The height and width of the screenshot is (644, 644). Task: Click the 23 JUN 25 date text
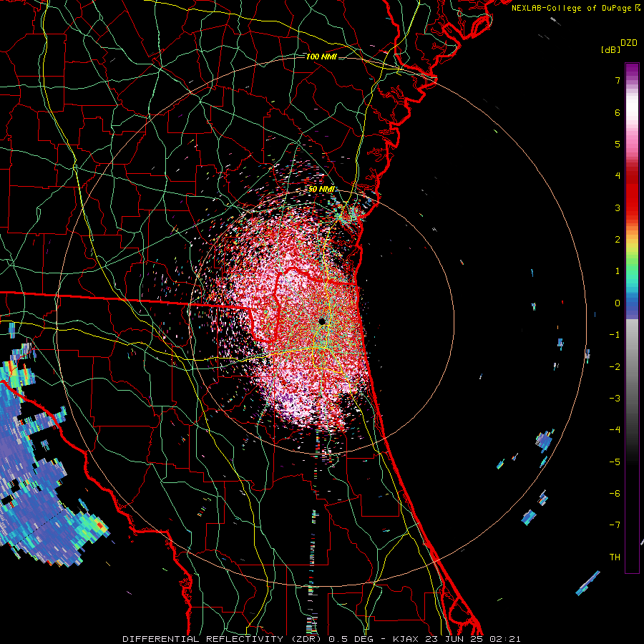pyautogui.click(x=454, y=639)
